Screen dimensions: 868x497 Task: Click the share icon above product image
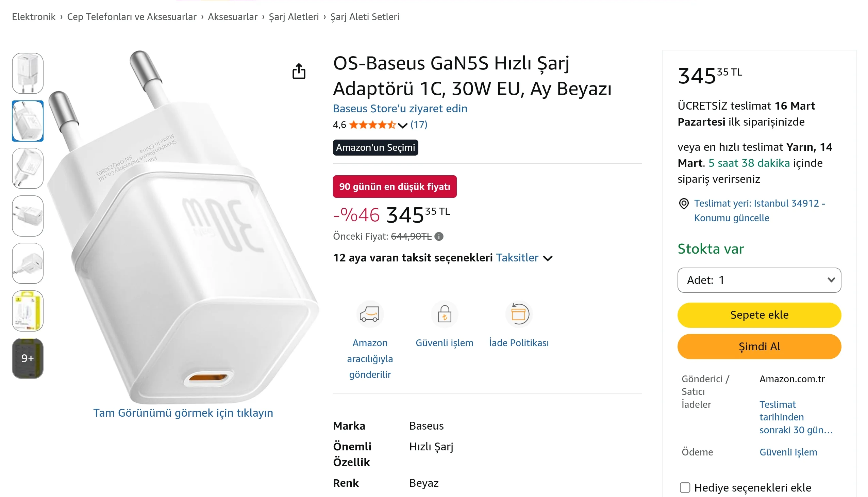[x=299, y=71]
